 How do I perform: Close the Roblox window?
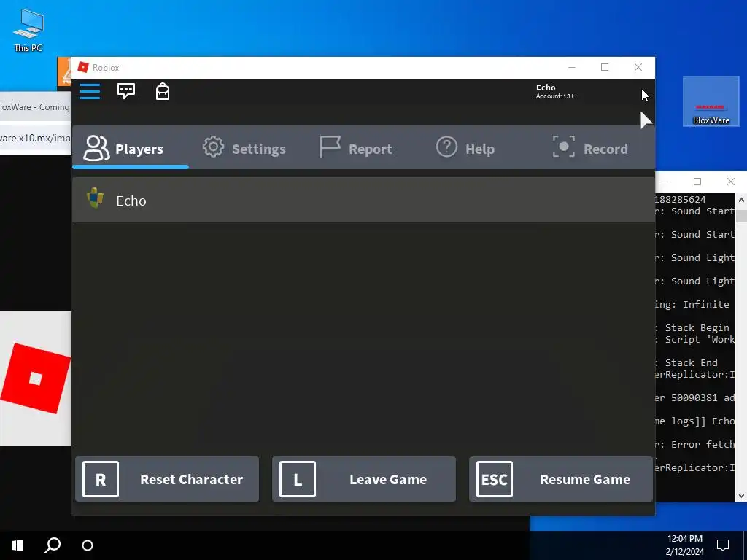638,67
